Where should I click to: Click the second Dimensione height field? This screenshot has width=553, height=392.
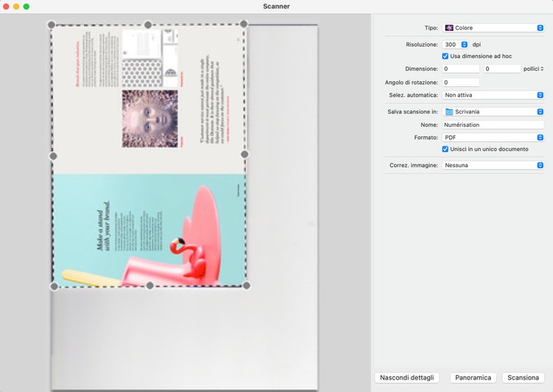click(502, 69)
